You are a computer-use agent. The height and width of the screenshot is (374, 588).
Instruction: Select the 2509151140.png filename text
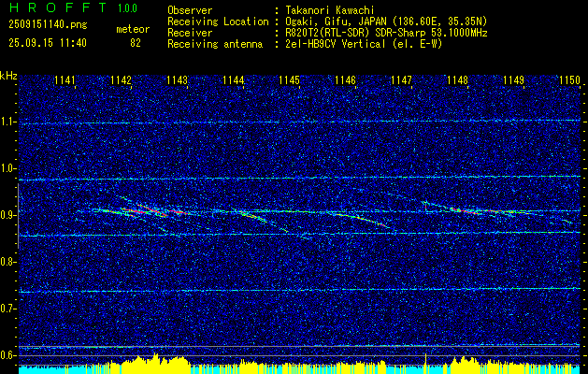pyautogui.click(x=48, y=24)
